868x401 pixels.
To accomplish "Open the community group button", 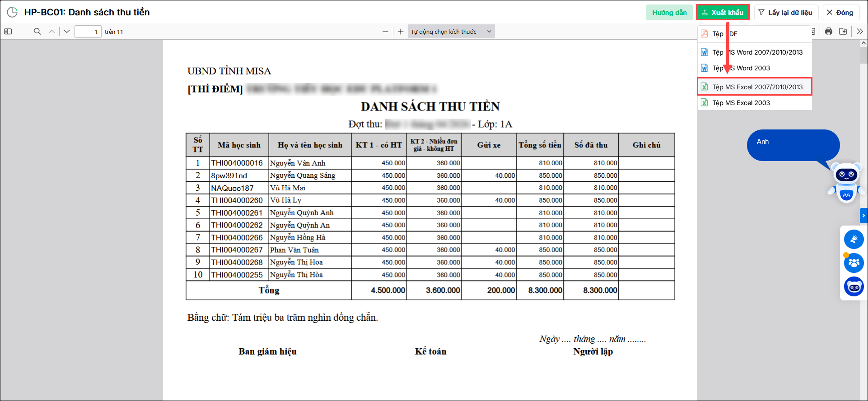I will [854, 263].
